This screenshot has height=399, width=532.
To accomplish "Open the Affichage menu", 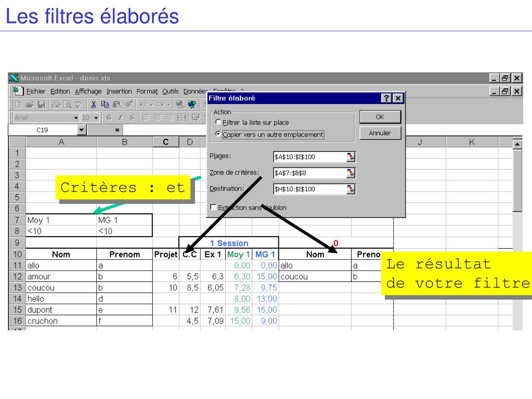I will click(88, 91).
